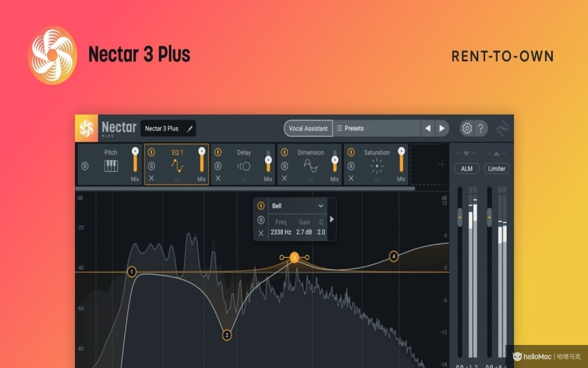This screenshot has width=588, height=368.
Task: Expand the band popup with right arrow
Action: [x=332, y=219]
